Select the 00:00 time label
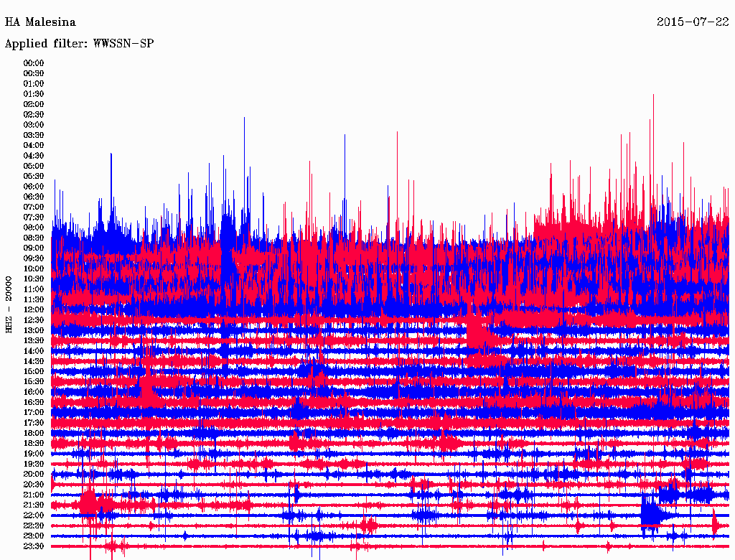The image size is (735, 560). pyautogui.click(x=34, y=63)
